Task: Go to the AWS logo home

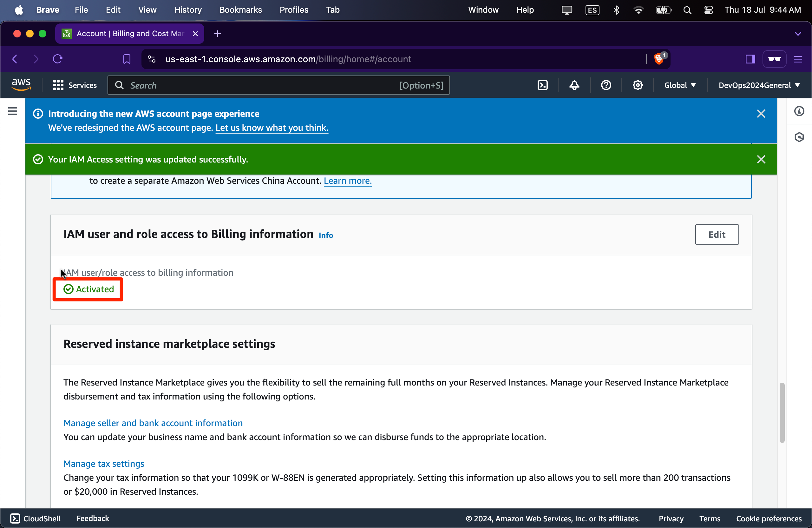Action: (21, 85)
